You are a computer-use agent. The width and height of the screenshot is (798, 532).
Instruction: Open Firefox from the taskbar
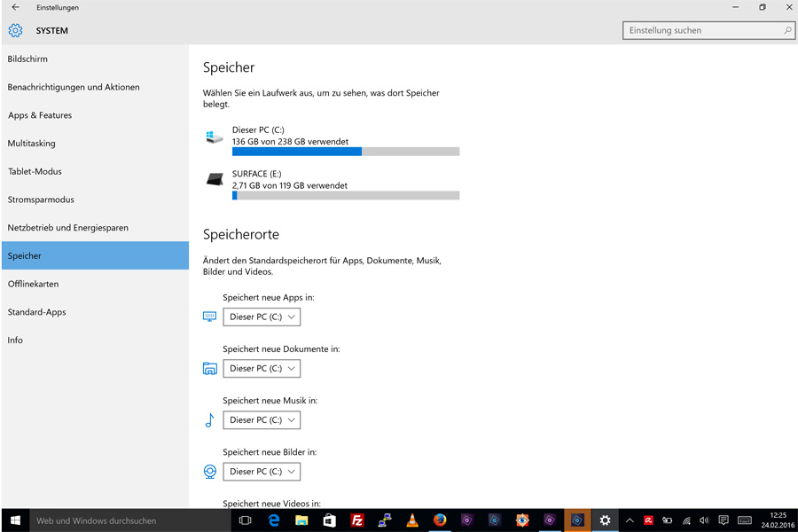[x=440, y=520]
